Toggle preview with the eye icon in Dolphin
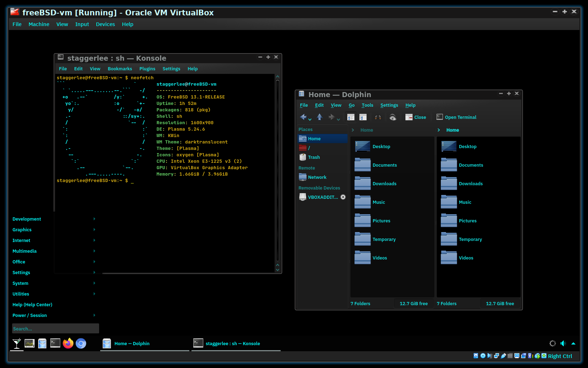Image resolution: width=588 pixels, height=368 pixels. pyautogui.click(x=393, y=117)
